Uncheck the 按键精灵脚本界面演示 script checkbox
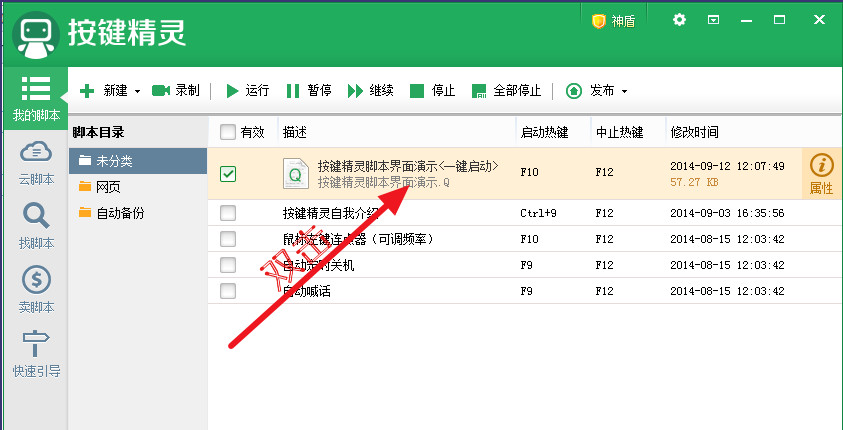The image size is (843, 430). point(228,174)
